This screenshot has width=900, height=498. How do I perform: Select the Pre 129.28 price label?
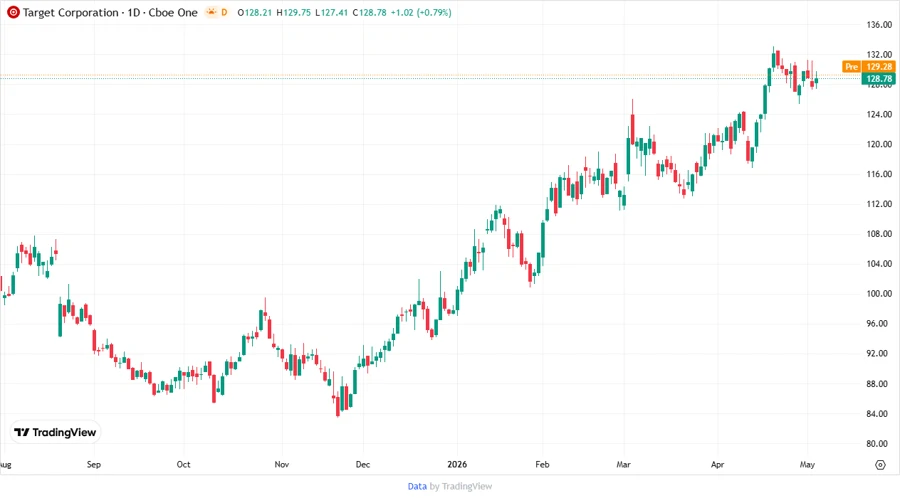click(868, 67)
